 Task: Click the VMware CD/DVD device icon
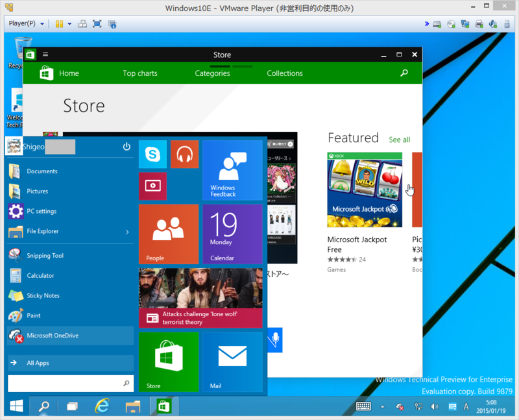coord(451,24)
